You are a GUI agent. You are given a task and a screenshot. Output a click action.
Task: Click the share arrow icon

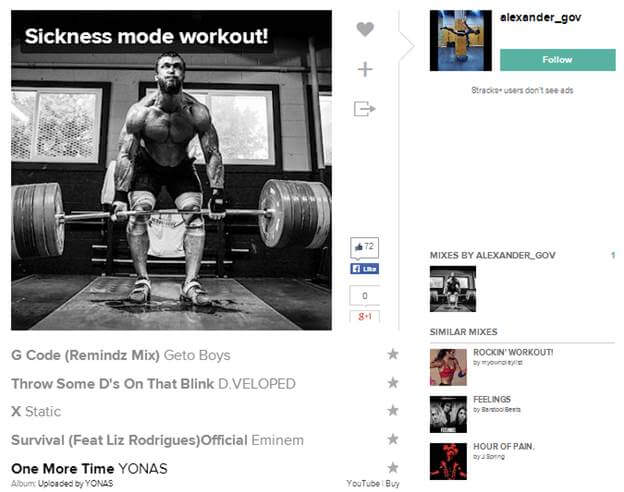click(365, 109)
